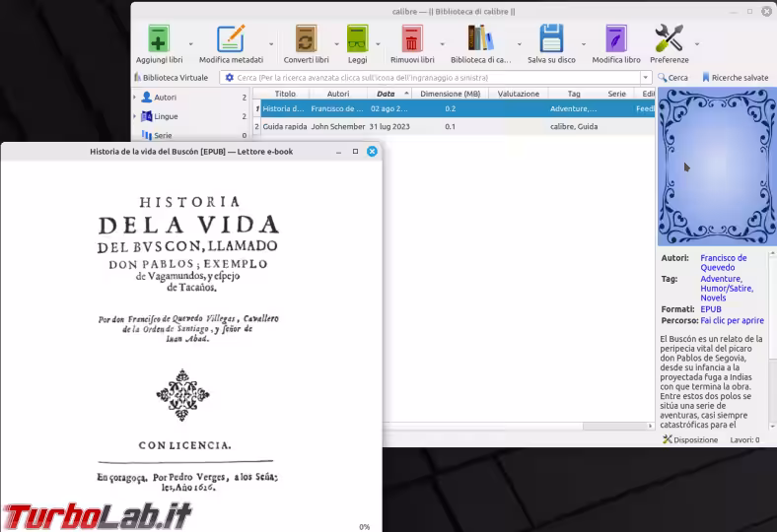777x532 pixels.
Task: Open the EPUB format link
Action: pos(711,309)
